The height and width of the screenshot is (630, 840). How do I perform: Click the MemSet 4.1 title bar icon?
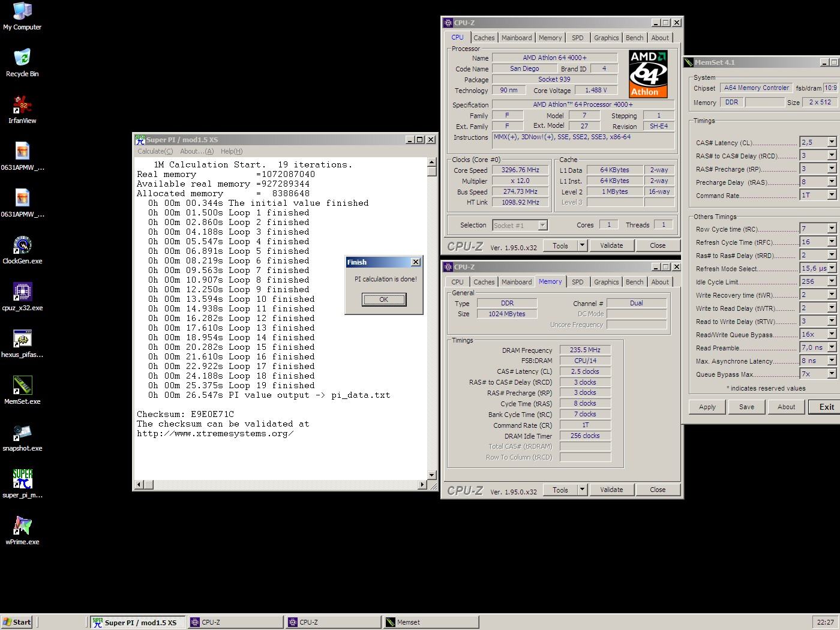click(x=689, y=62)
